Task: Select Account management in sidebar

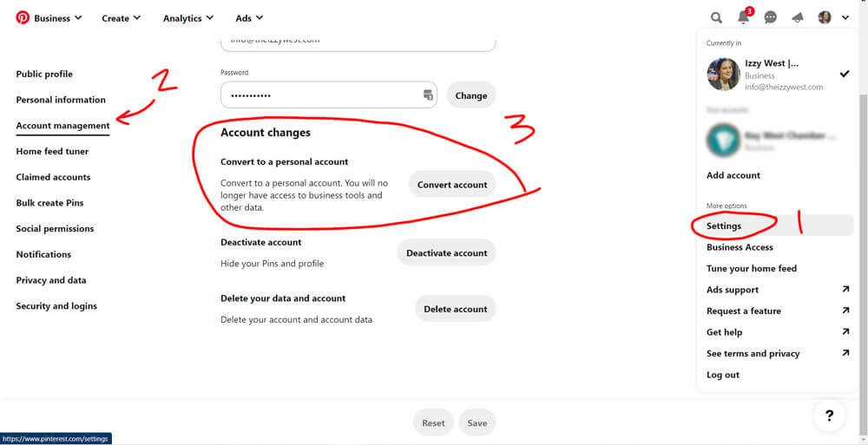Action: tap(63, 126)
